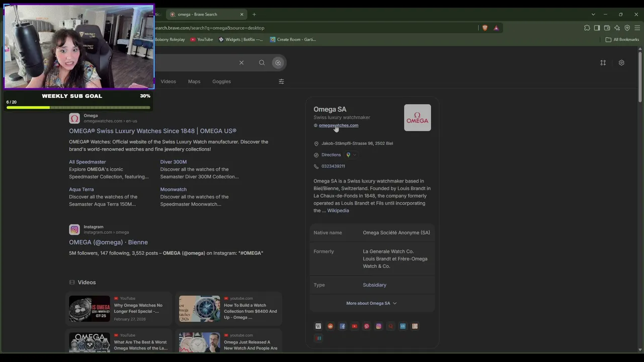The image size is (644, 362).
Task: Click the magnifying glass search icon
Action: 262,63
